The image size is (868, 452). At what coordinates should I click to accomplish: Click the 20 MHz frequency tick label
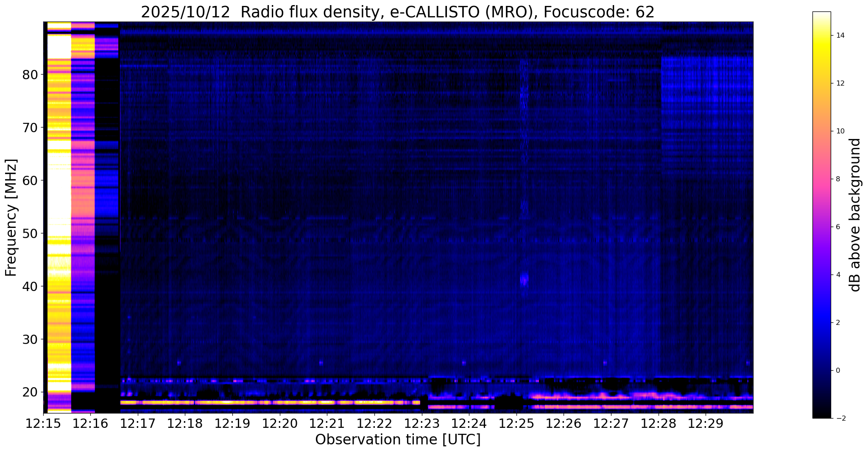[30, 392]
